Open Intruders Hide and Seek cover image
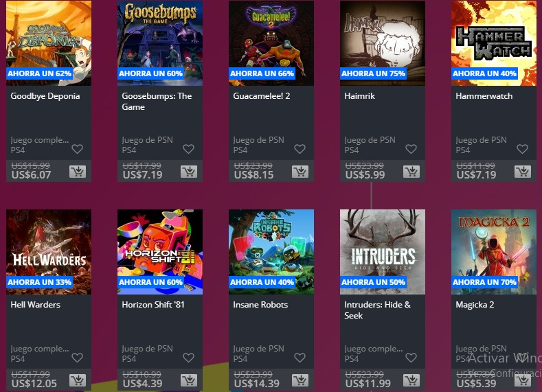The width and height of the screenshot is (542, 392). tap(383, 252)
